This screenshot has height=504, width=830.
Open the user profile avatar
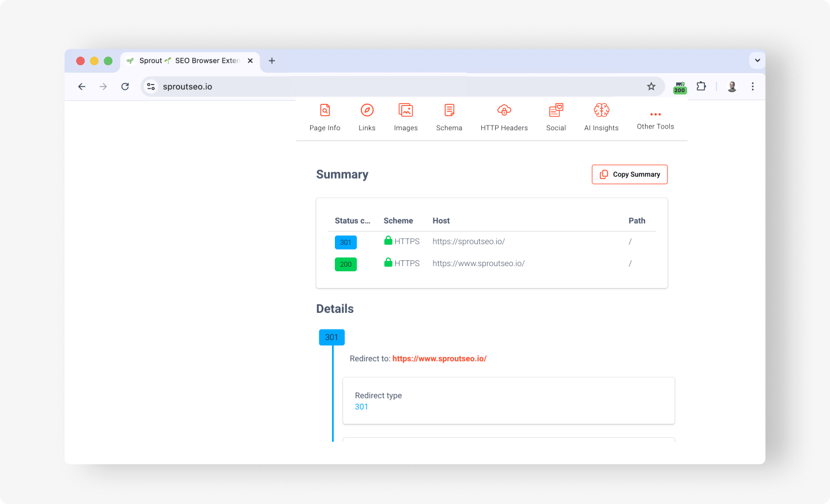point(732,86)
